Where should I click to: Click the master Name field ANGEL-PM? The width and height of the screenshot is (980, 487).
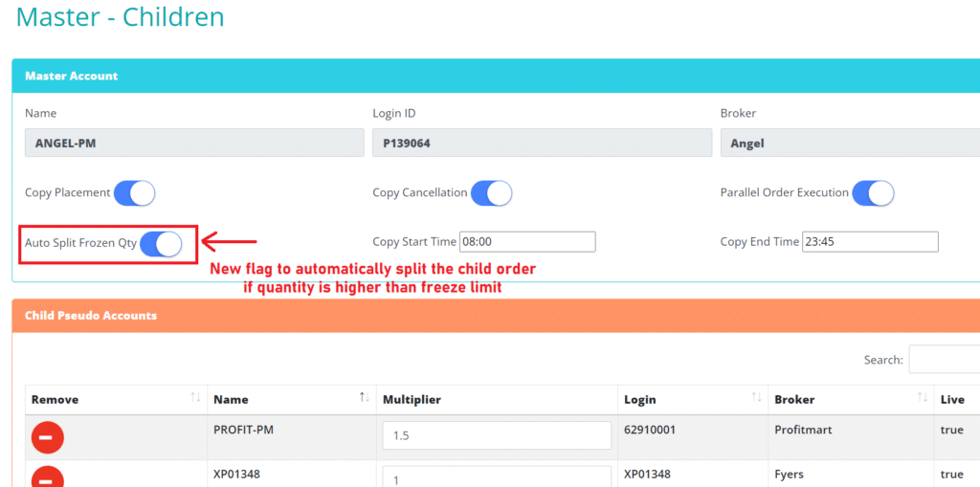tap(194, 144)
